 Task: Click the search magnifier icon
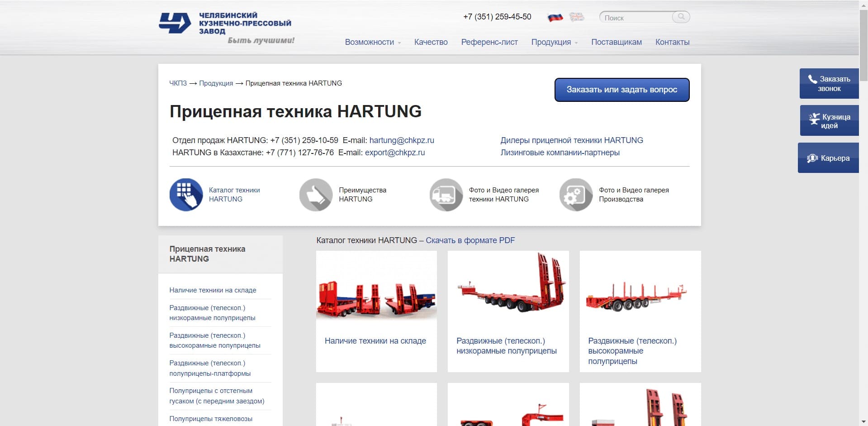[x=681, y=17]
